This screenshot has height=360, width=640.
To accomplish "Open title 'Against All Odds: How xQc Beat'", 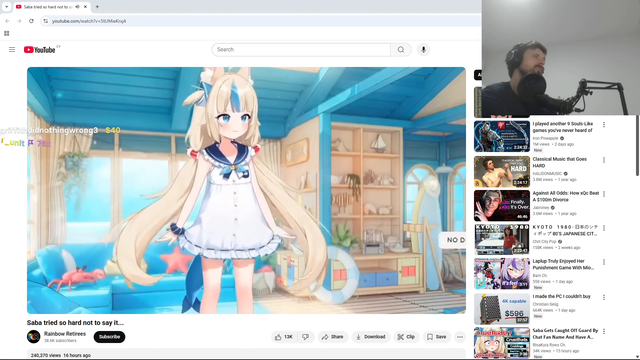I will click(x=566, y=196).
